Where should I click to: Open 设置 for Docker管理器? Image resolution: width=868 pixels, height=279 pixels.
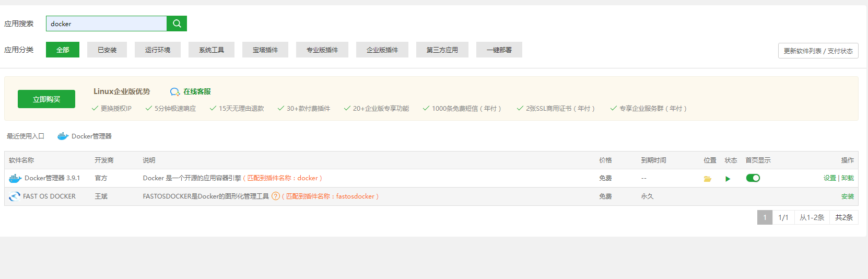[x=830, y=178]
